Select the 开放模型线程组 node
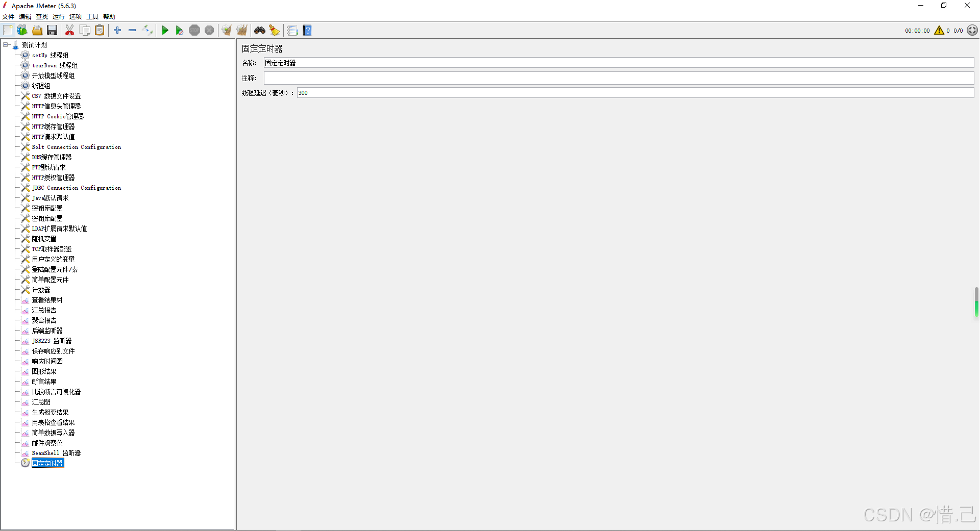This screenshot has width=980, height=531. point(53,75)
